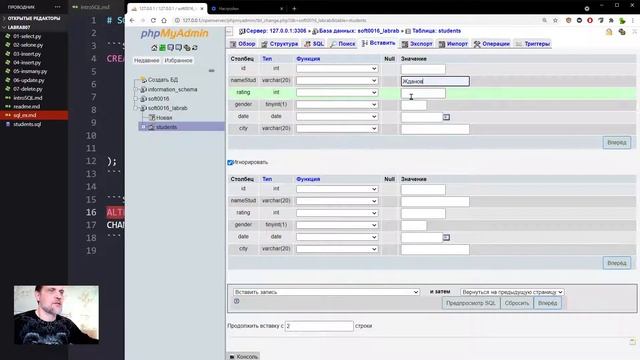Click the Продолжить вставку с rows field
640x360 pixels.
pyautogui.click(x=319, y=326)
